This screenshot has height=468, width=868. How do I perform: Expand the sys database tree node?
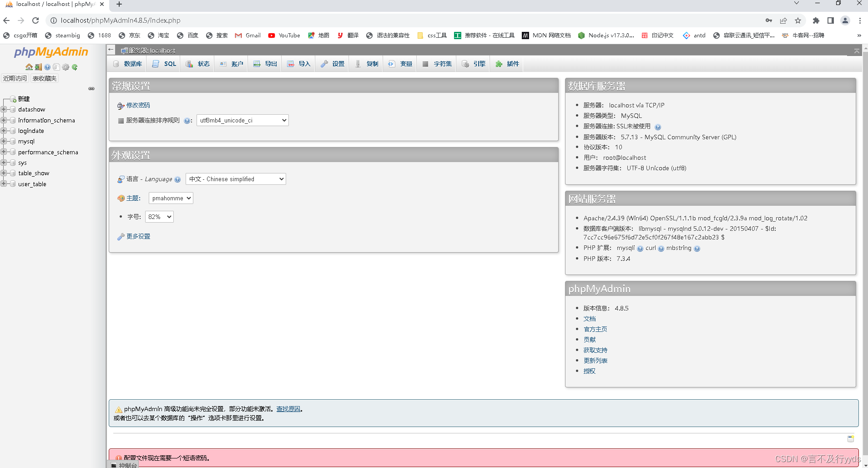pyautogui.click(x=4, y=163)
